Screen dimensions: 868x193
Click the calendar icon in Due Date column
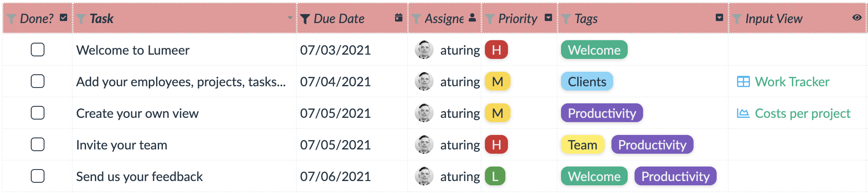[399, 18]
